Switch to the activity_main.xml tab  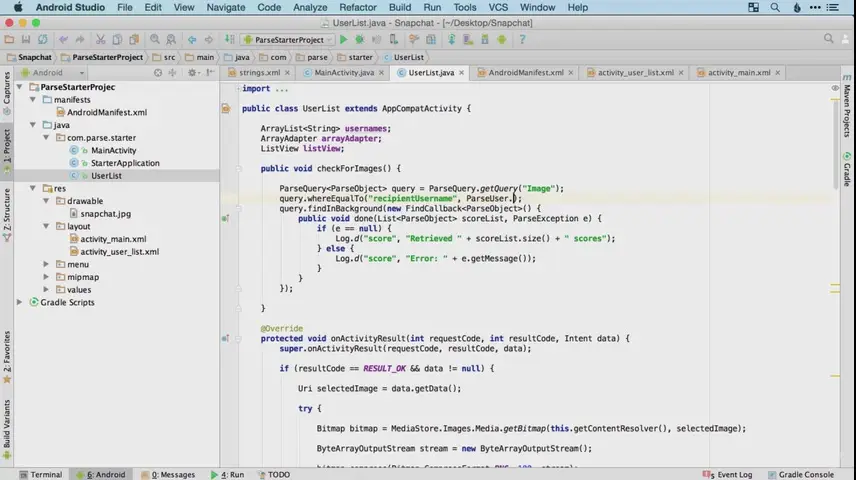point(739,73)
